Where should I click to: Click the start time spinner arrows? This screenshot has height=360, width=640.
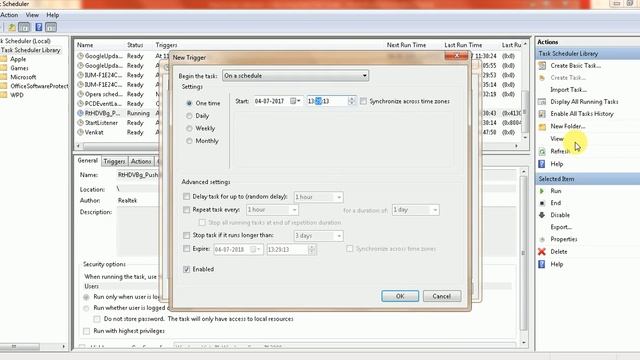coord(351,101)
